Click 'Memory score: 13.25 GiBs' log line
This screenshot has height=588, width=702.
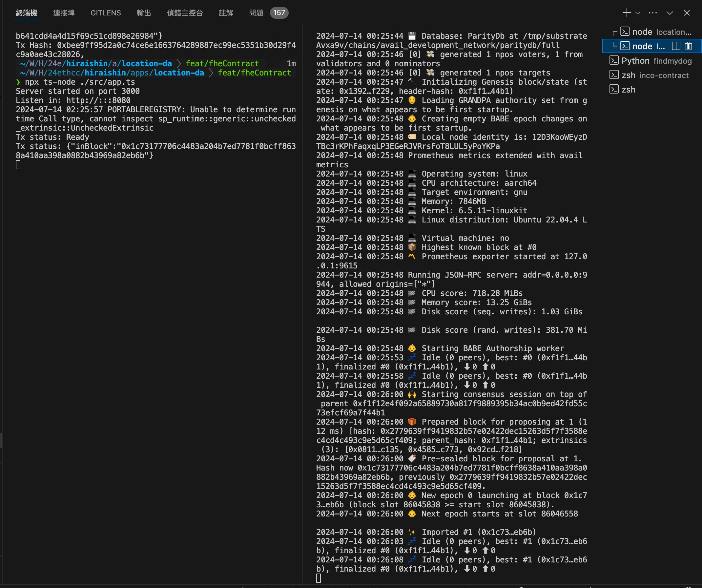tap(424, 303)
